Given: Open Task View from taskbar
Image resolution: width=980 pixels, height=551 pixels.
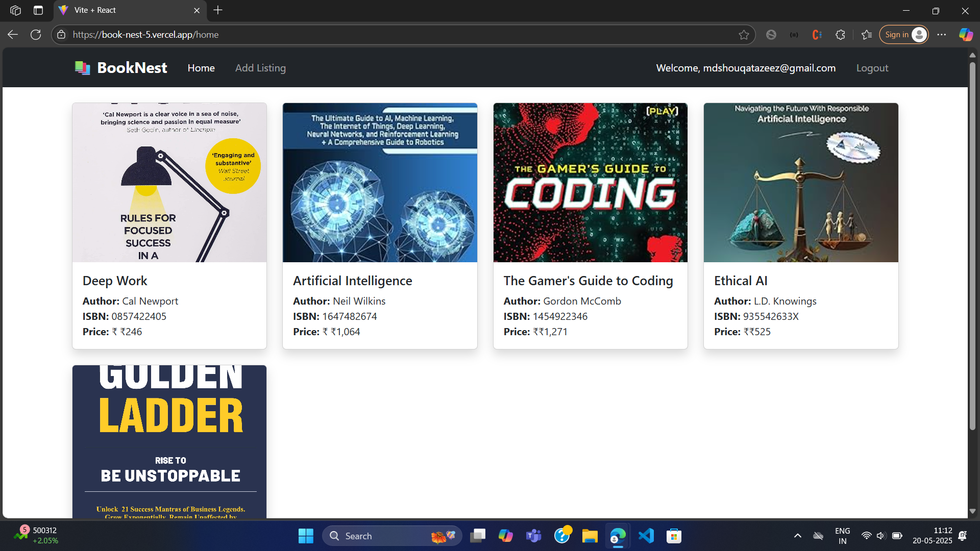Looking at the screenshot, I should tap(478, 536).
